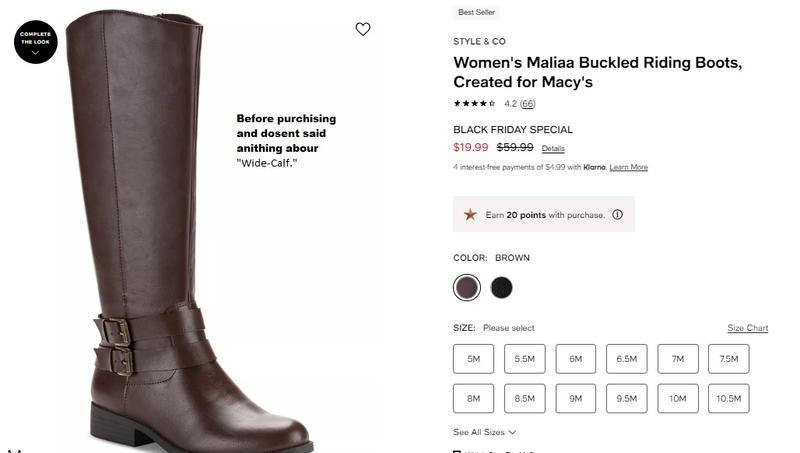Image resolution: width=800 pixels, height=453 pixels.
Task: Pick size 10.5M
Action: 728,398
